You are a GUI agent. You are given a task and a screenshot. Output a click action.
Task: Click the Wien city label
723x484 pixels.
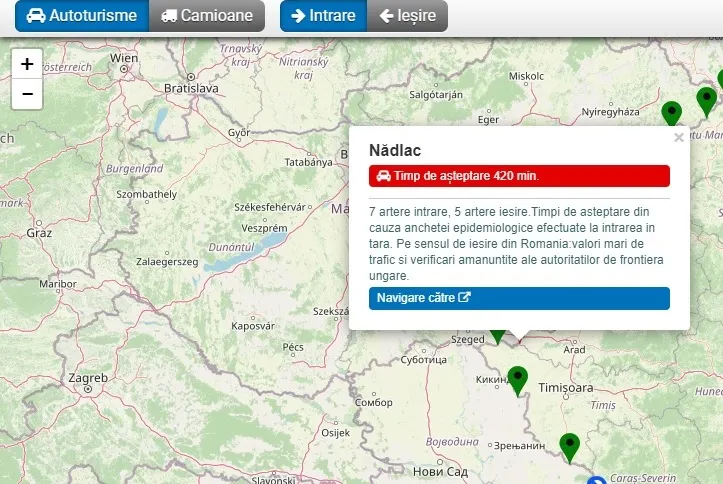tap(124, 58)
